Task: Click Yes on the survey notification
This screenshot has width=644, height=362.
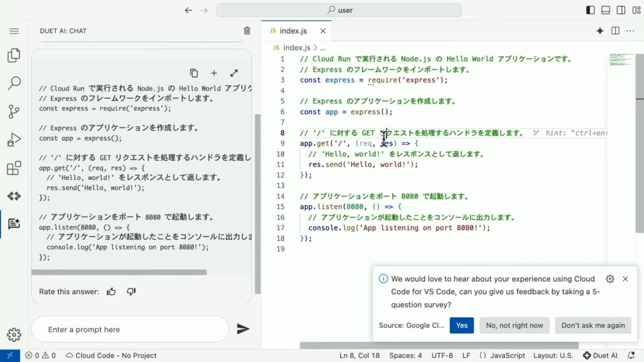Action: 462,325
